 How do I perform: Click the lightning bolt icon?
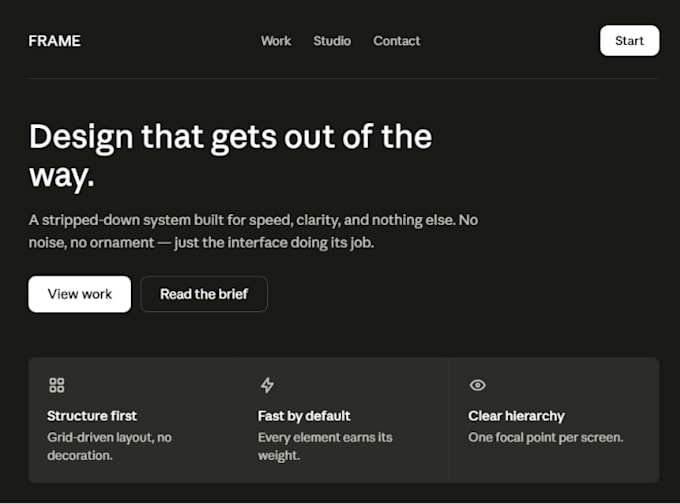[x=267, y=385]
